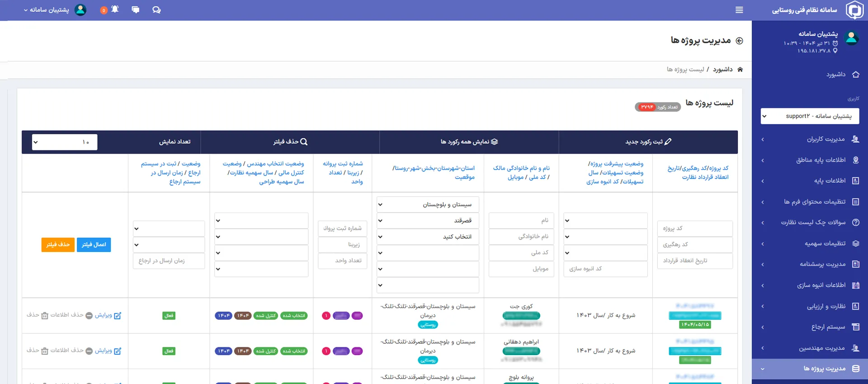Click the تنظیمات محتوای فرم ها icon

(x=856, y=202)
